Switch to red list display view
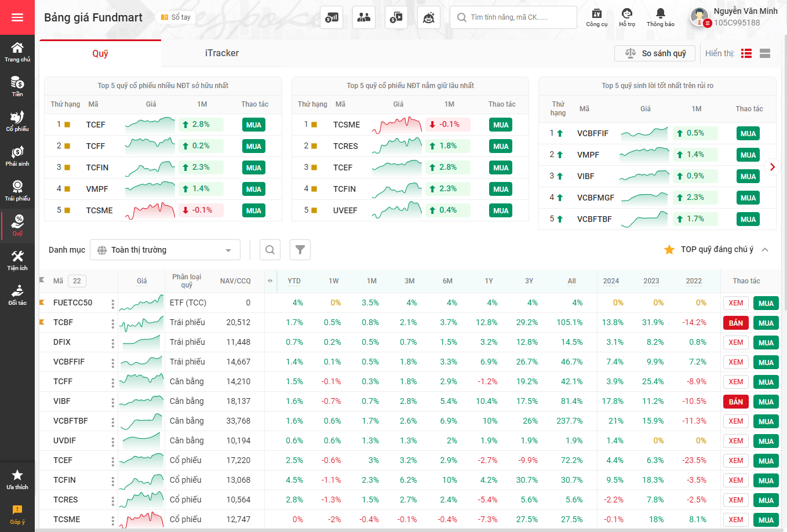787x532 pixels. click(x=746, y=53)
